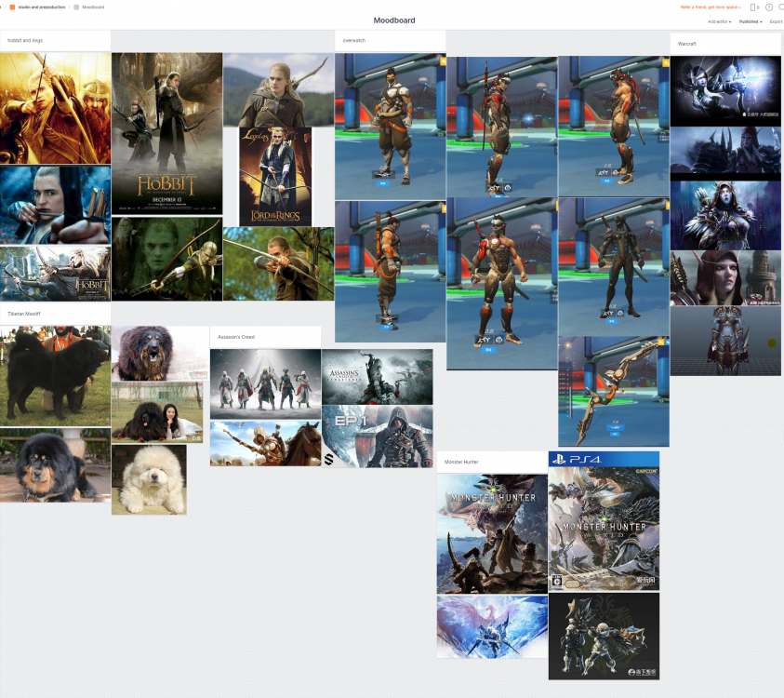Open dark Monster Hunter armor sets image
The height and width of the screenshot is (698, 784).
[x=604, y=637]
